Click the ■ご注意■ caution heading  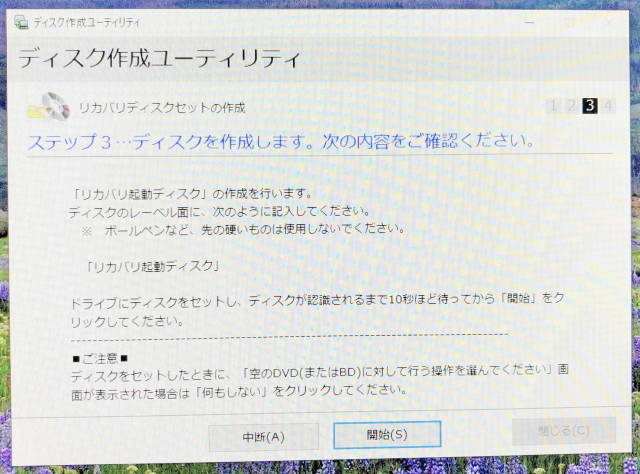101,357
